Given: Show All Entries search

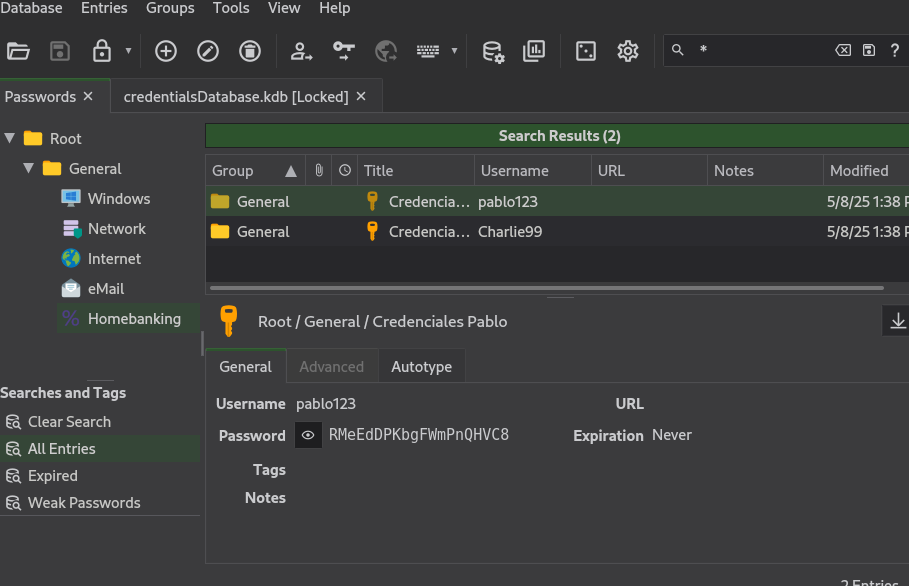Looking at the screenshot, I should coord(100,449).
